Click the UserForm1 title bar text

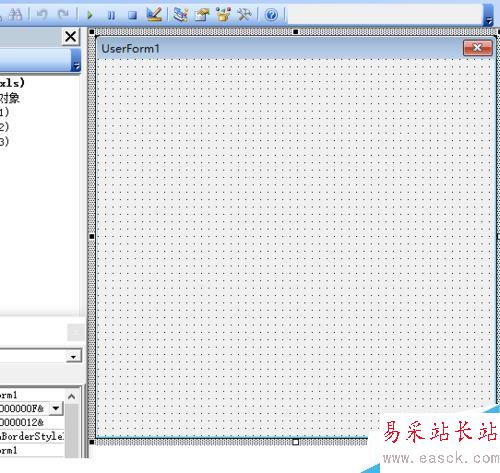tap(130, 49)
